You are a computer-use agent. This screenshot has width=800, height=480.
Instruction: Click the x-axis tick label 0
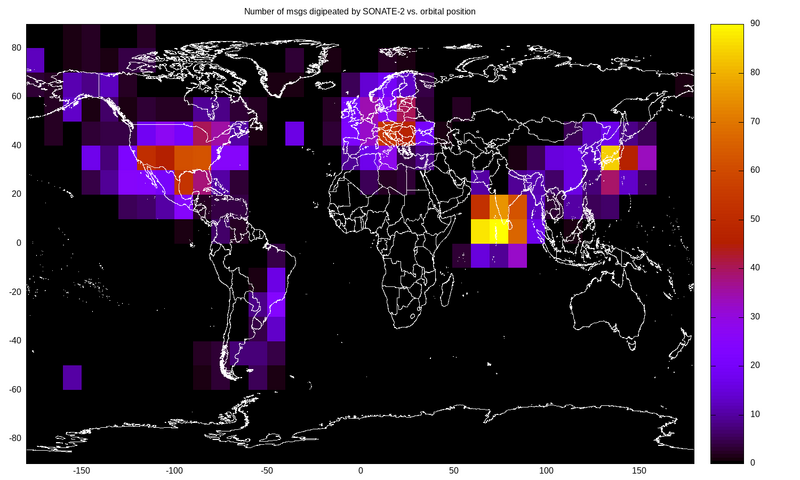[360, 470]
